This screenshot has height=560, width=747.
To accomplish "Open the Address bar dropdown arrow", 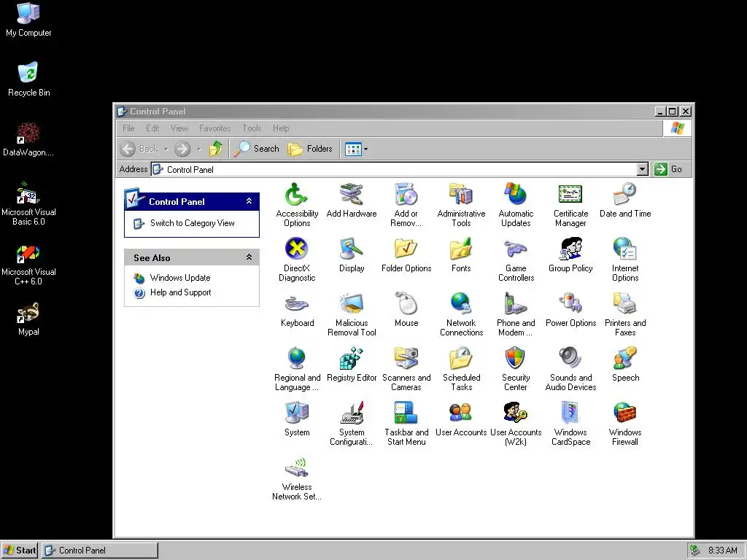I will (x=642, y=169).
